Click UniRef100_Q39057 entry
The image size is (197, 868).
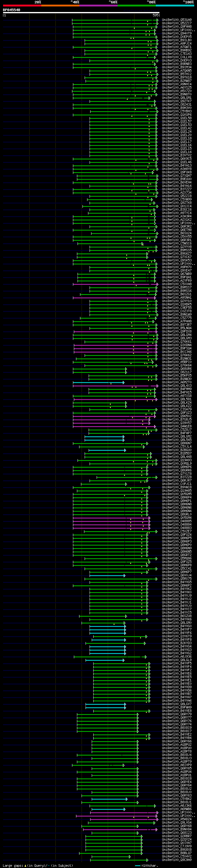pos(177,423)
